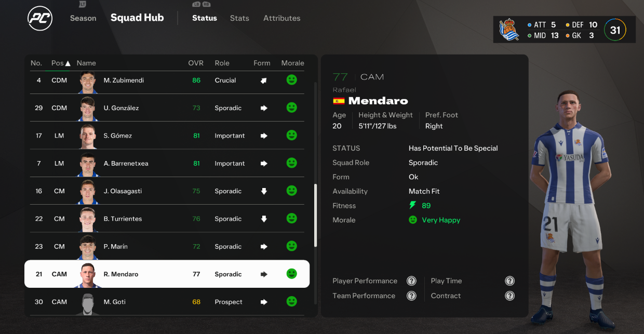The height and width of the screenshot is (334, 644).
Task: Click M. Zubimendi's morale smiley icon
Action: (292, 80)
